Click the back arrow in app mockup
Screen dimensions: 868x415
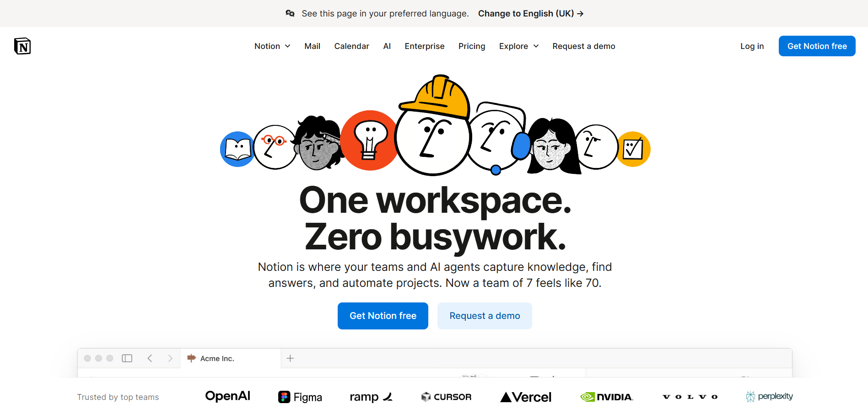click(x=150, y=358)
